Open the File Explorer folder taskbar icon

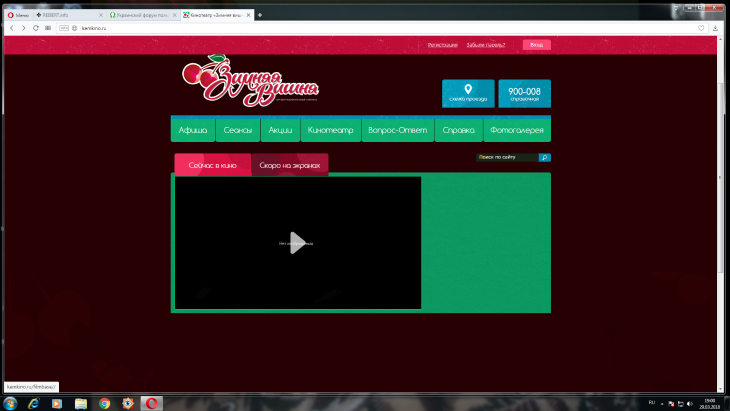tap(81, 403)
